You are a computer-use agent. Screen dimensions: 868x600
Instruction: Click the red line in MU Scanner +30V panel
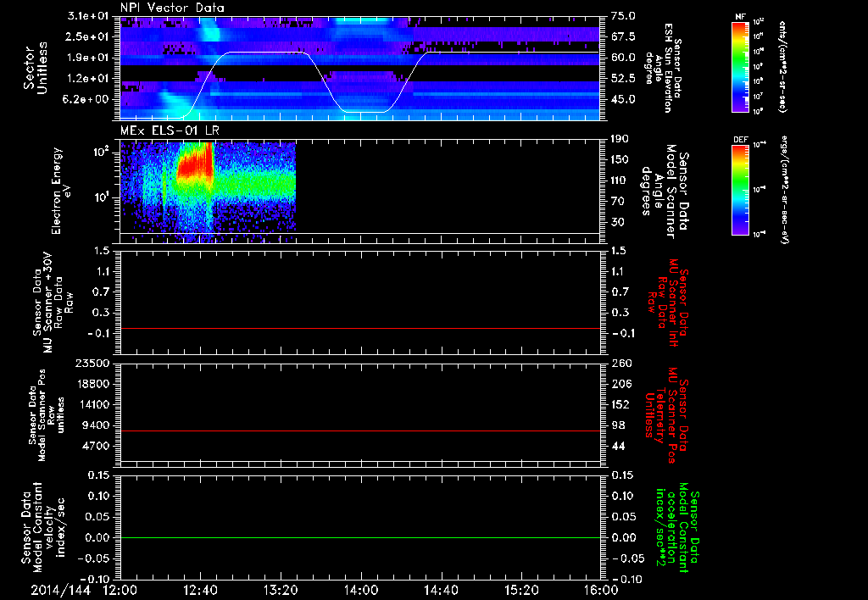[359, 328]
